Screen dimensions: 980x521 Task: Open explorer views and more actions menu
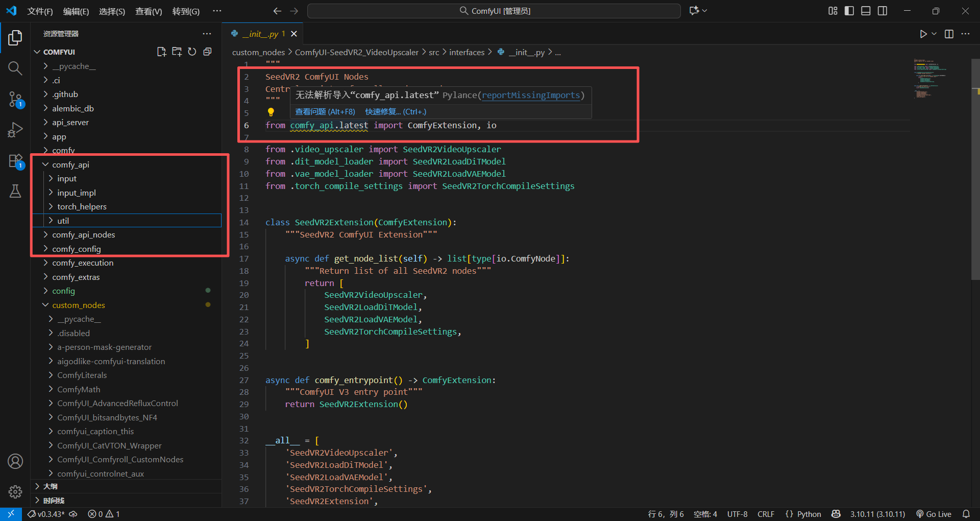coord(207,34)
